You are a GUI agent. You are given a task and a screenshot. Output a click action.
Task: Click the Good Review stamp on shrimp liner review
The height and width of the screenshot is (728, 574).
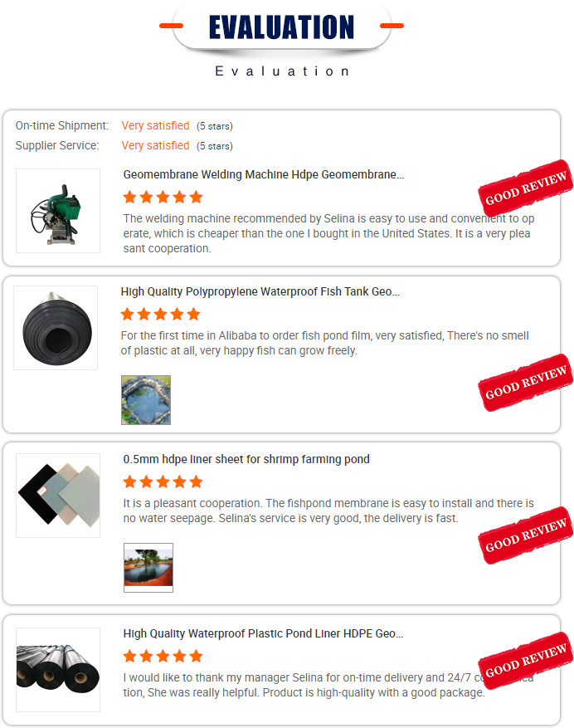525,535
